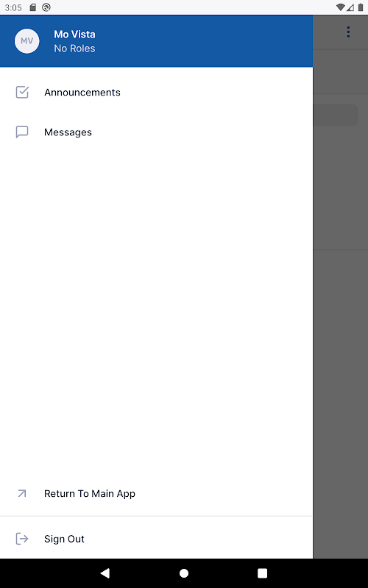Tap the No Roles label
Image resolution: width=368 pixels, height=588 pixels.
(74, 49)
